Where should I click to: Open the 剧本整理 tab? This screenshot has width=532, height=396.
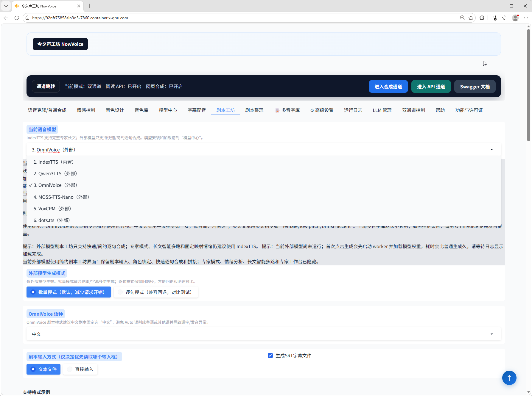(254, 110)
